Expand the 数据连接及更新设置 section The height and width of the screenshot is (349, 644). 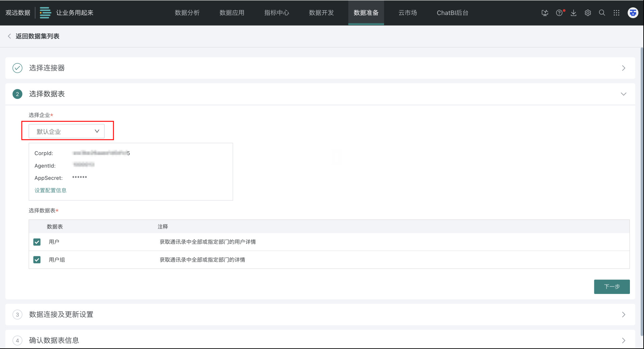624,314
